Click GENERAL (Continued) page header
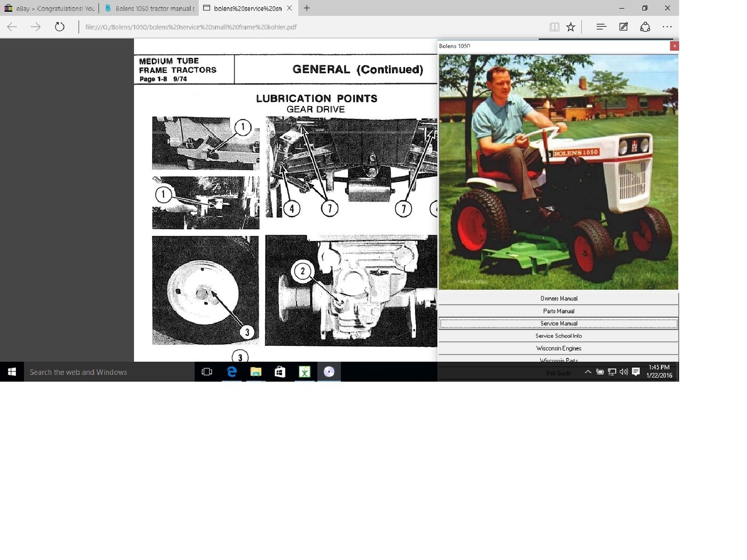This screenshot has width=747, height=560. pyautogui.click(x=358, y=70)
